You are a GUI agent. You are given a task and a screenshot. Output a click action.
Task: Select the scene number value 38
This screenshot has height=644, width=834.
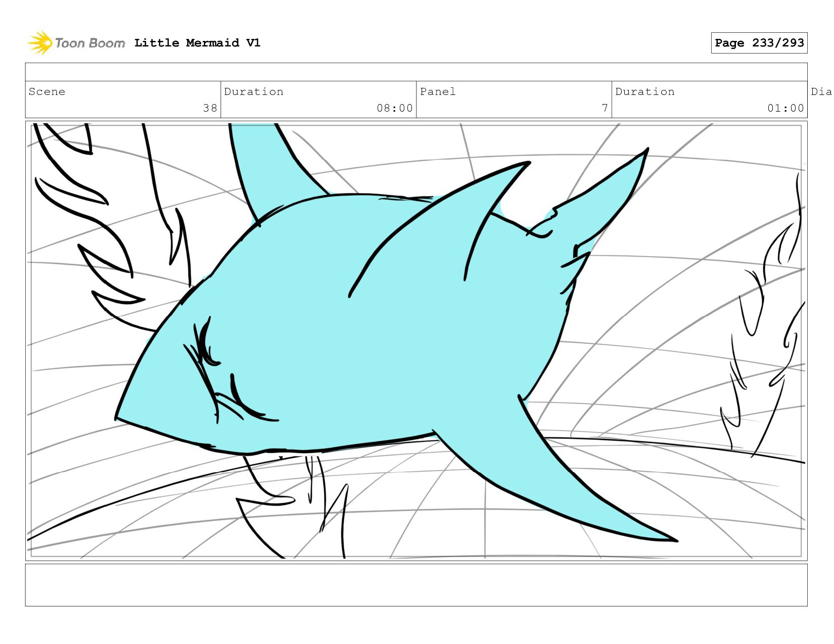pos(210,108)
